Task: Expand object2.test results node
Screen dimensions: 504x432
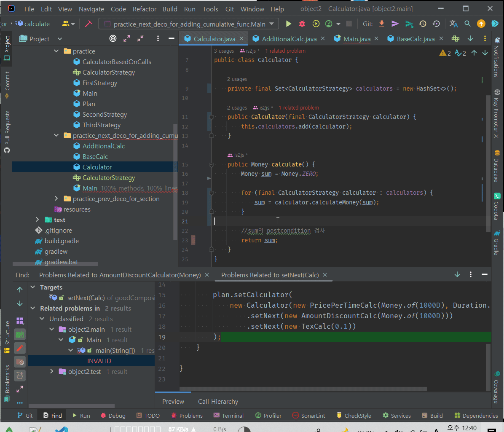Action: click(x=52, y=371)
